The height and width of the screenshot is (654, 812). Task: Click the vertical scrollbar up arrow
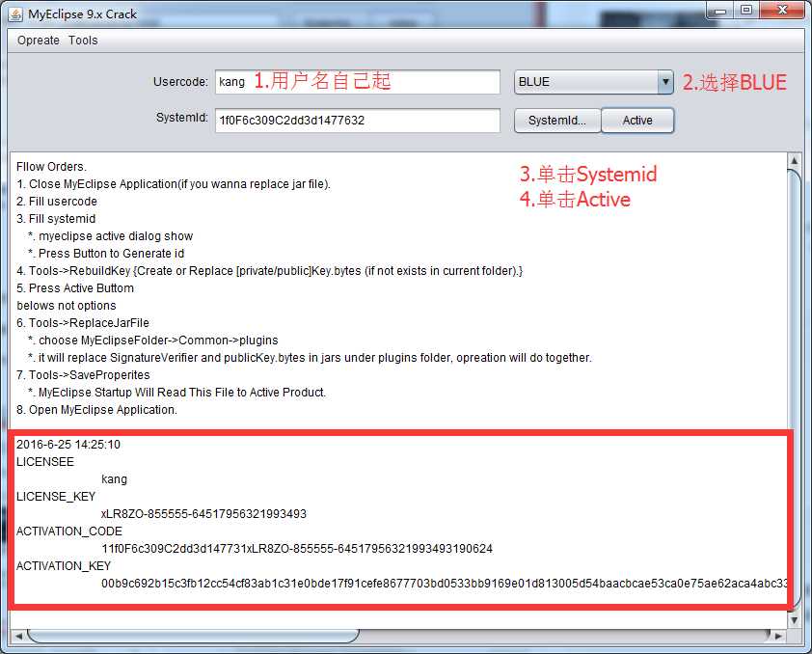tap(794, 160)
